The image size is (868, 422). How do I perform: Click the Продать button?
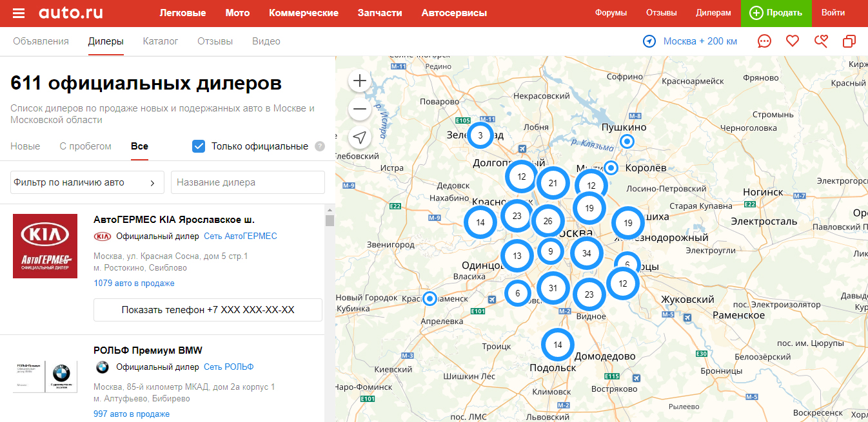point(776,13)
